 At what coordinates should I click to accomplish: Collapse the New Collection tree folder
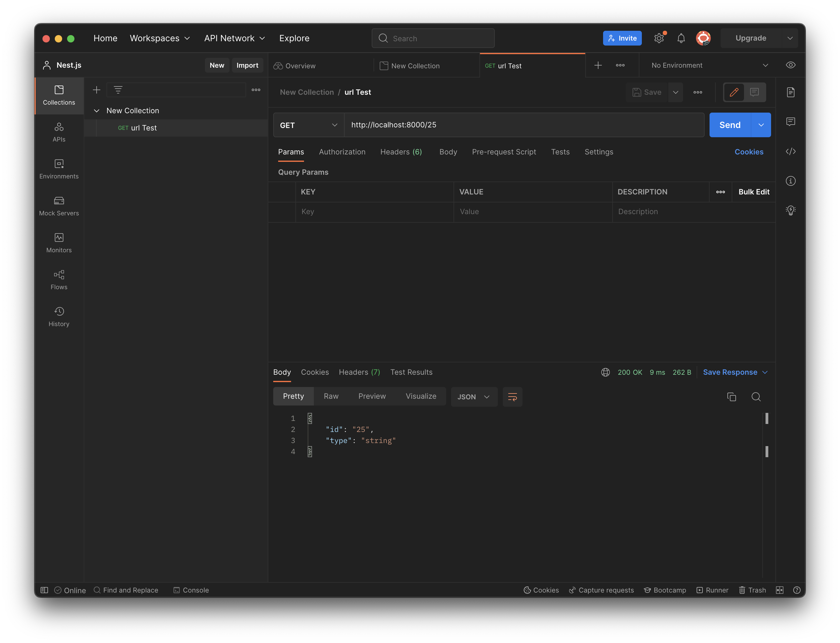97,111
